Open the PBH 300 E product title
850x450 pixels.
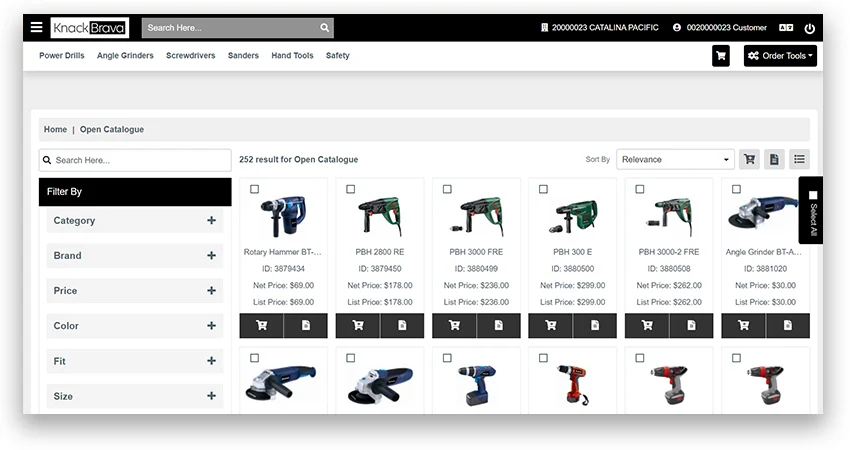pyautogui.click(x=572, y=252)
